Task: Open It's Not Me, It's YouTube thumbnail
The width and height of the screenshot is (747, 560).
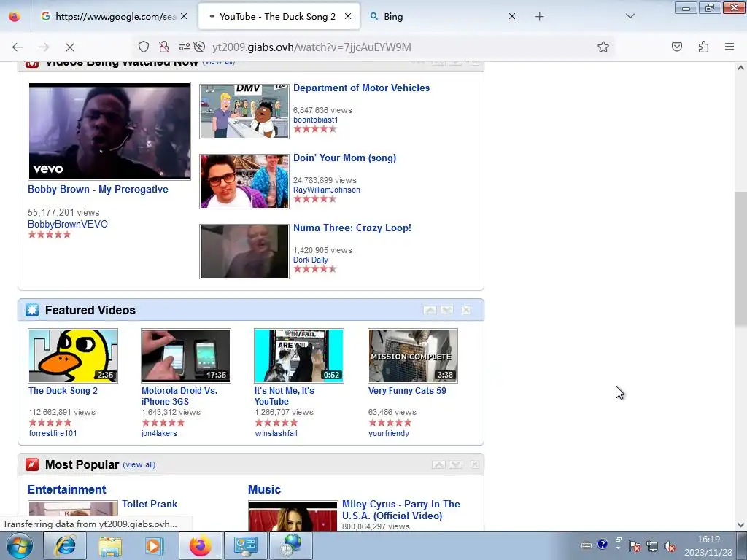Action: click(x=298, y=356)
